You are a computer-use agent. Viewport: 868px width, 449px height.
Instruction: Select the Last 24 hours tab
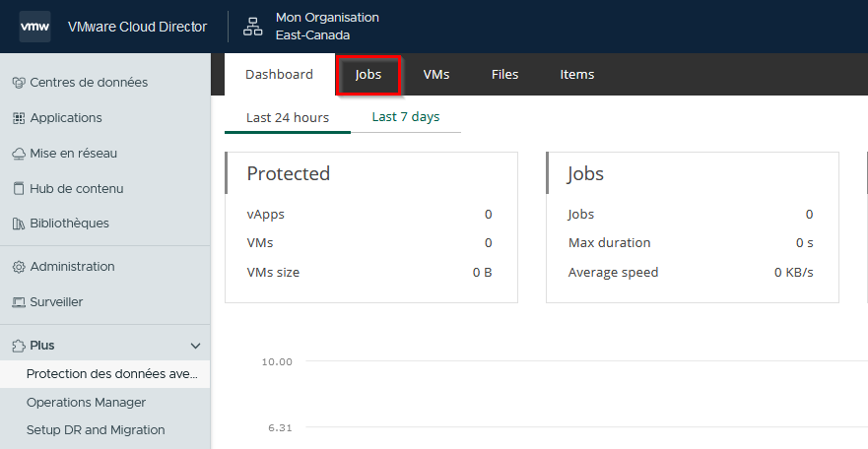click(x=288, y=118)
